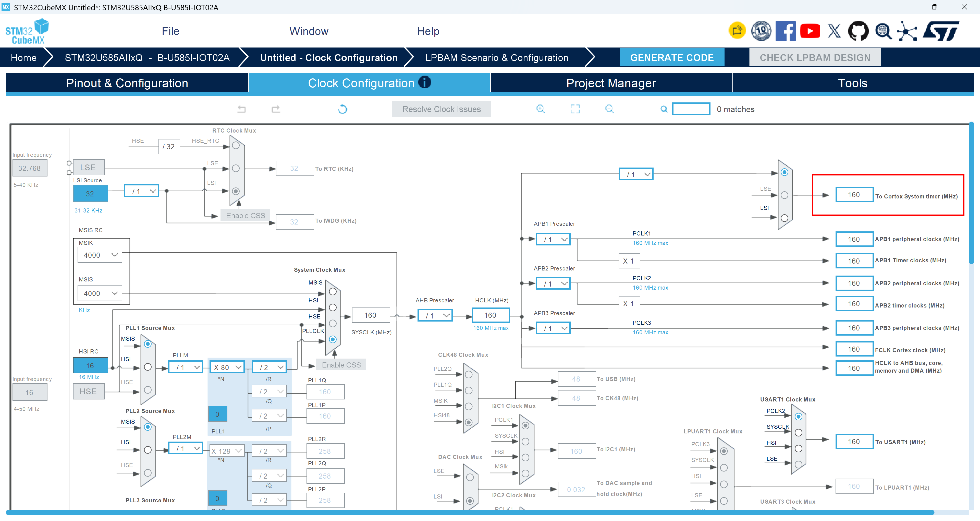Select PLL1Q in CLK48 Clock Mux
980x521 pixels.
click(x=469, y=390)
